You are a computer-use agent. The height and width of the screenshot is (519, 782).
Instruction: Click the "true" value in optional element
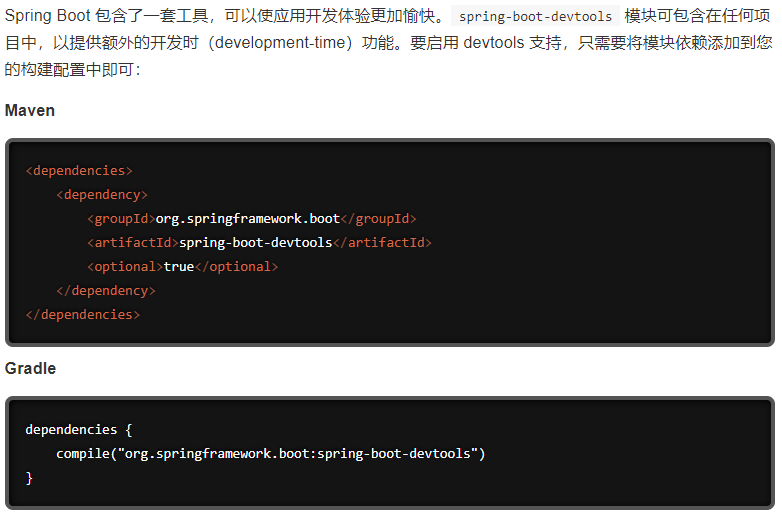pyautogui.click(x=178, y=266)
